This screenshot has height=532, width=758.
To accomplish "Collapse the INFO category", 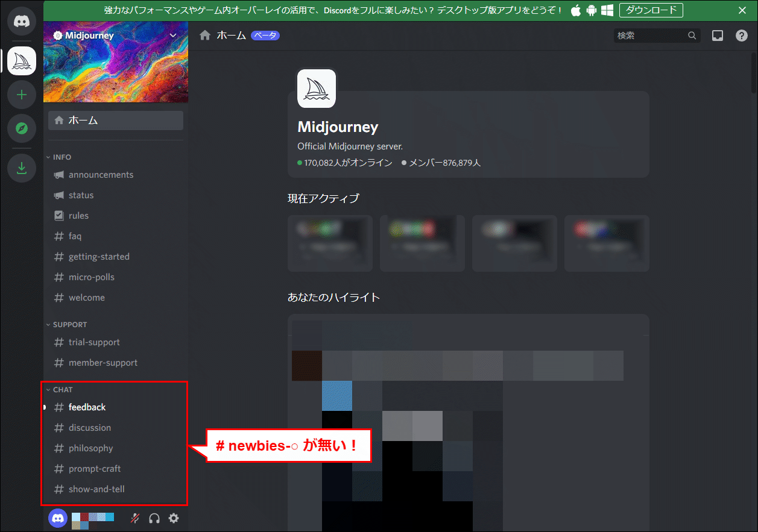I will [x=58, y=157].
